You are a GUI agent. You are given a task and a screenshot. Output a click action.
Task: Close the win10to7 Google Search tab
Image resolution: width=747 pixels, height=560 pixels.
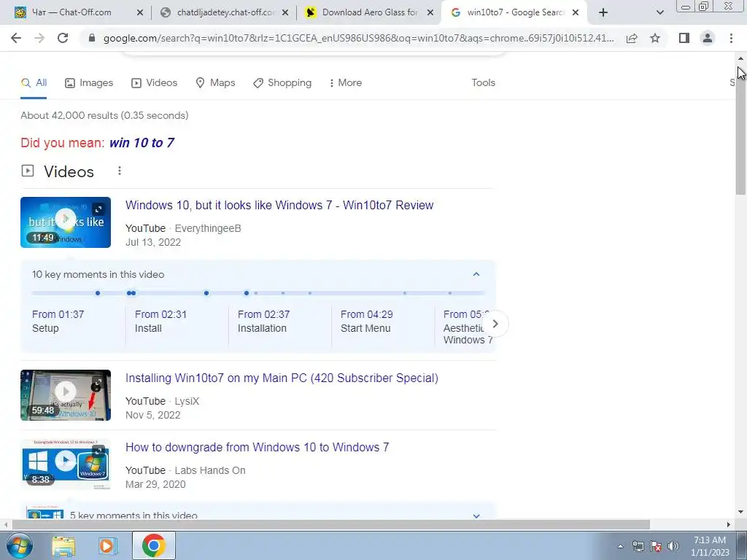576,13
